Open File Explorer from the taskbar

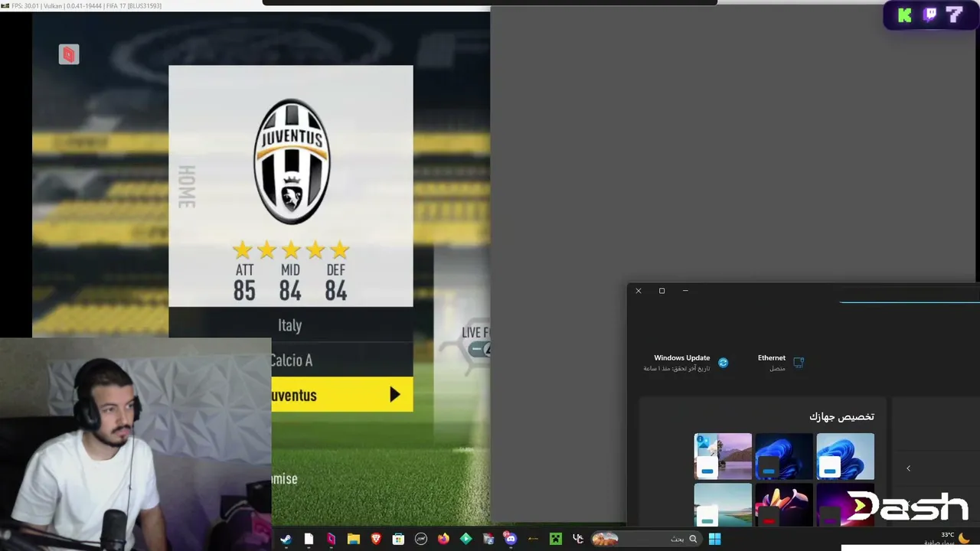[353, 539]
